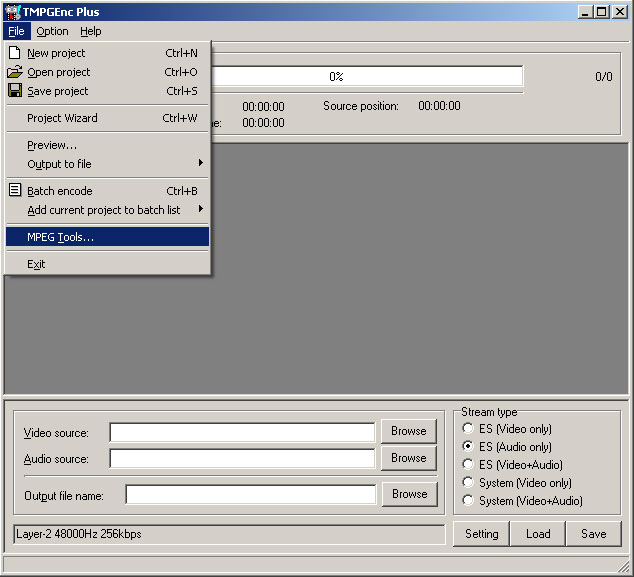This screenshot has width=634, height=577.
Task: Click the Open project folder icon
Action: click(x=15, y=72)
